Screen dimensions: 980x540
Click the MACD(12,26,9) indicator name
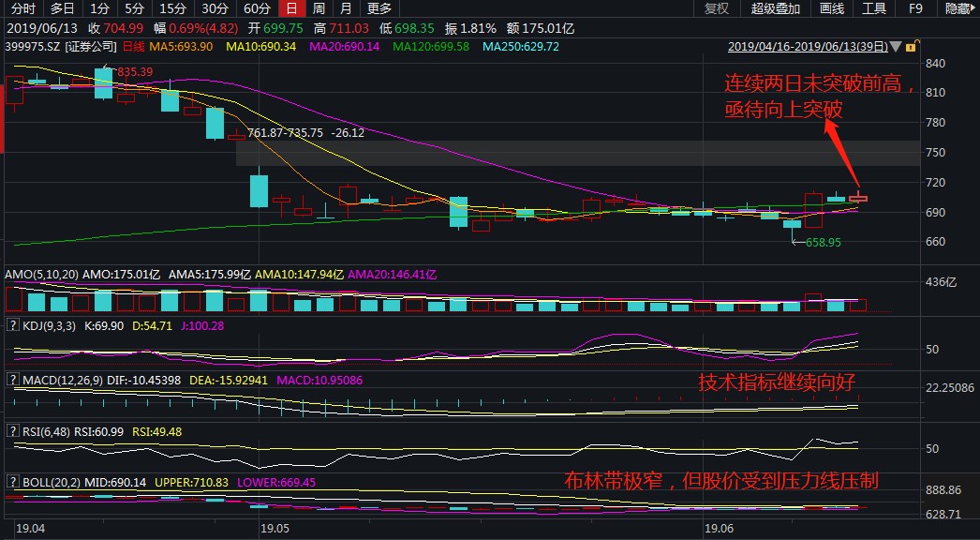[63, 380]
